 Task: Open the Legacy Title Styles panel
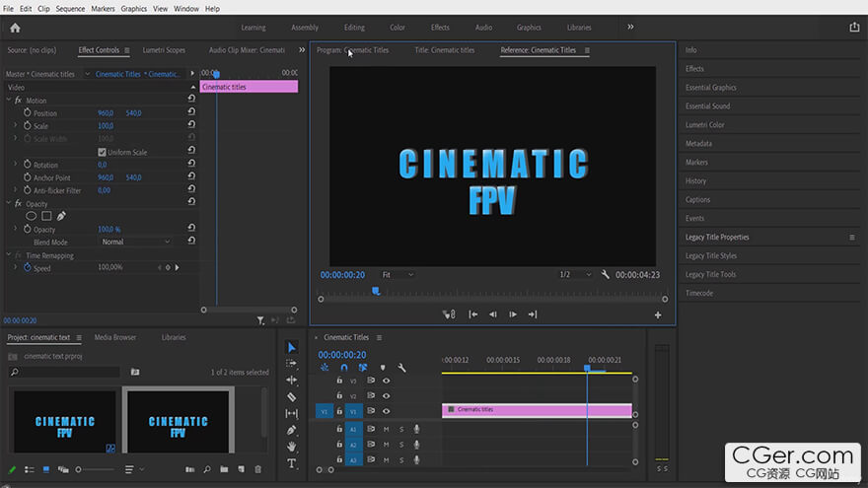(711, 255)
